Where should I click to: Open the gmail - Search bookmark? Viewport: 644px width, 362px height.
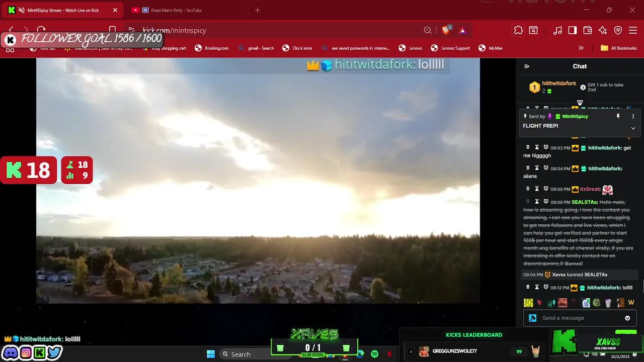point(256,48)
